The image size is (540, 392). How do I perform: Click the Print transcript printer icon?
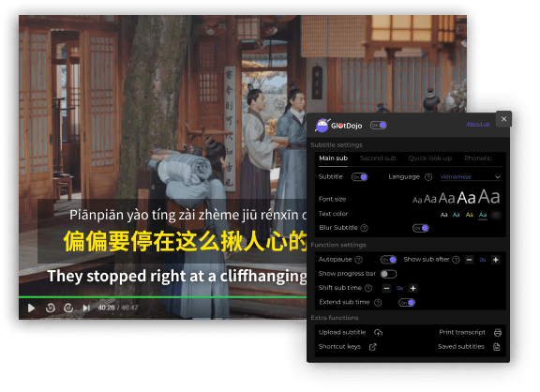tap(498, 332)
